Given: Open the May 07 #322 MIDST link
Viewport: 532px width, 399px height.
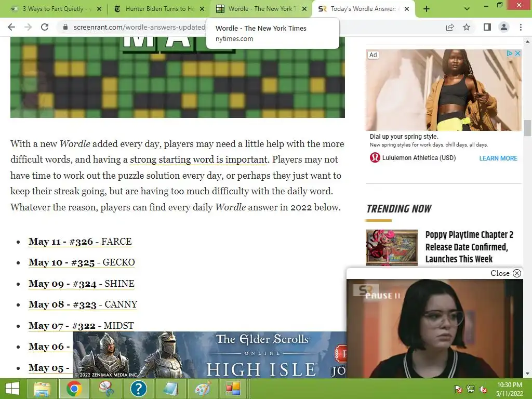Looking at the screenshot, I should pyautogui.click(x=81, y=326).
